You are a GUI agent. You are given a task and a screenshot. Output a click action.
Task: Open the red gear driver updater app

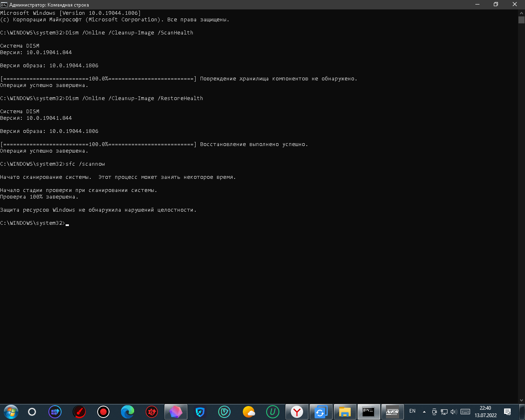coord(152,412)
